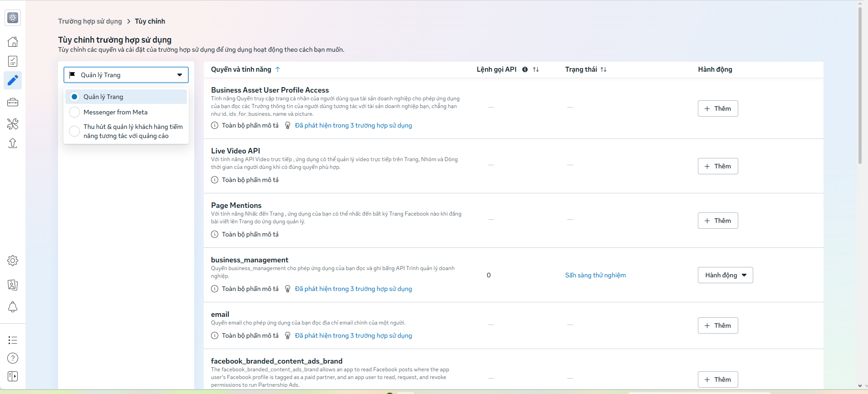Click the scrollbar down arrow
The height and width of the screenshot is (394, 868).
(x=860, y=386)
